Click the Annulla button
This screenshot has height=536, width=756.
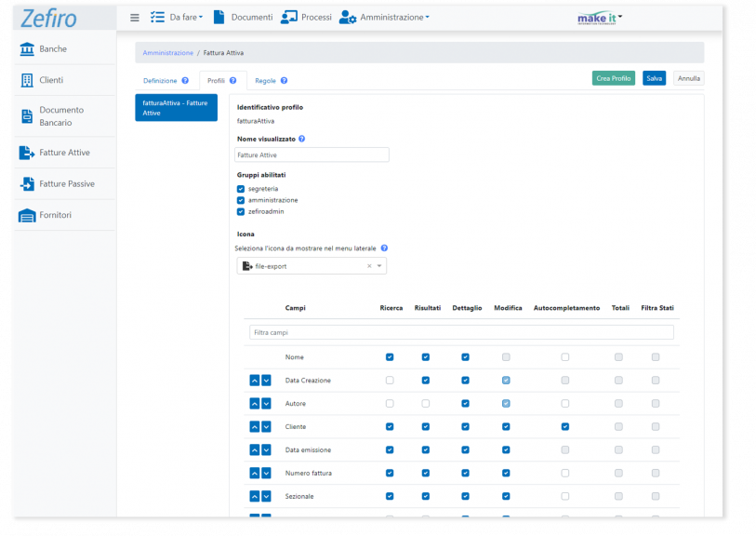(688, 78)
